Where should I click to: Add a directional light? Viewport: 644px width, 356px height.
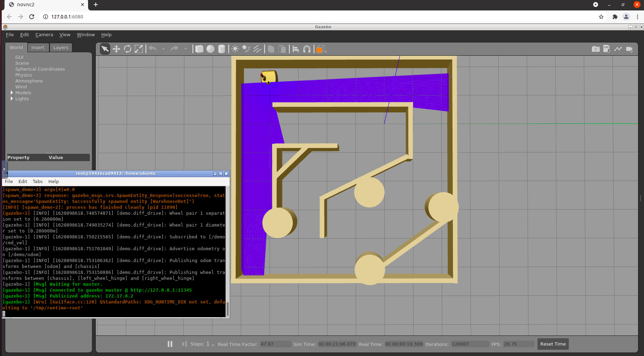click(257, 49)
